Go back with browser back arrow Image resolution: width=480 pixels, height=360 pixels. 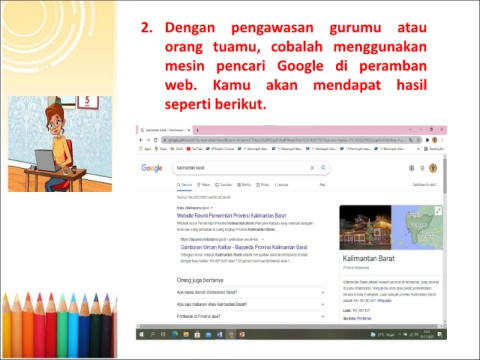pyautogui.click(x=141, y=140)
